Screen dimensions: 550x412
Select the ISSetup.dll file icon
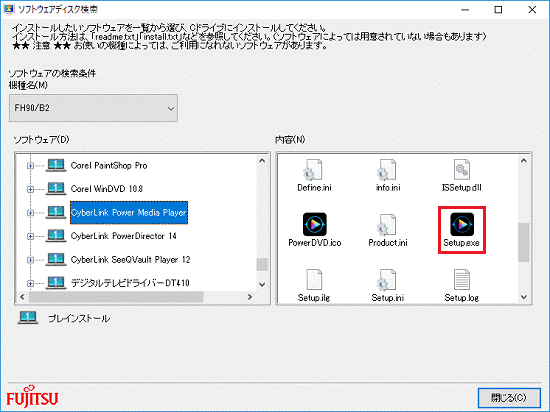pos(462,170)
